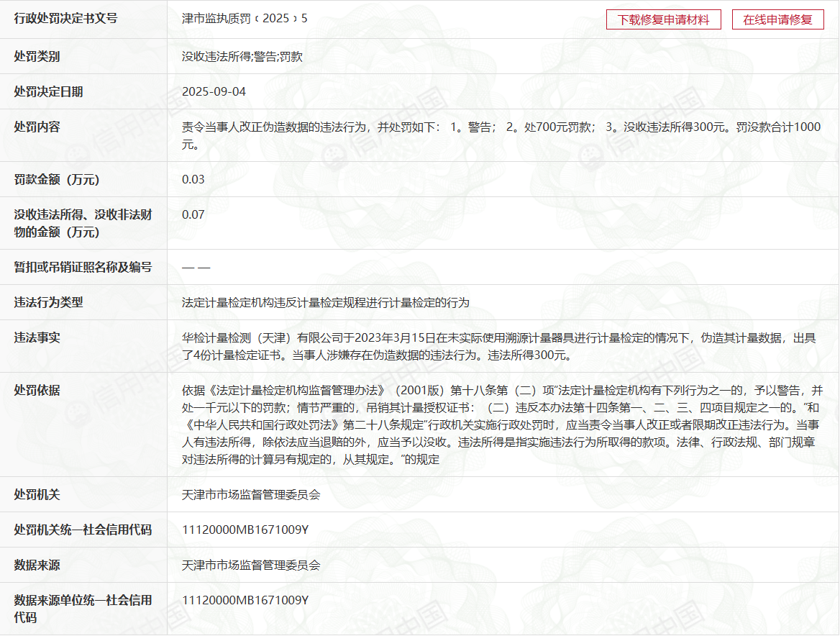Click the 数据来源 value 天津市市场监督管理委员会

(x=251, y=565)
